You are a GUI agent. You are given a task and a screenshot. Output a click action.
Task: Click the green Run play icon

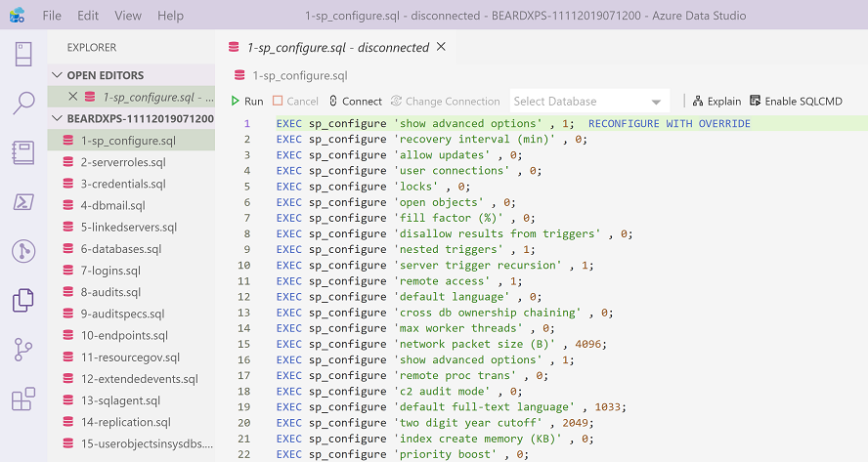236,101
